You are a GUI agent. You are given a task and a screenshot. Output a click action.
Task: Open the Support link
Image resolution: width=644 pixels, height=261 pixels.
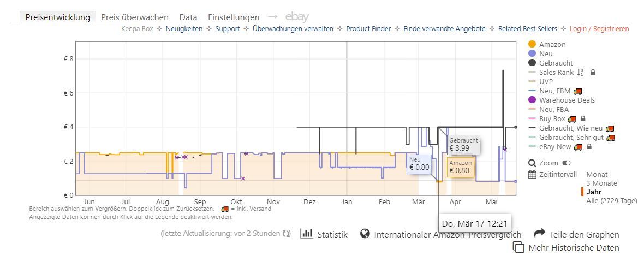[228, 29]
